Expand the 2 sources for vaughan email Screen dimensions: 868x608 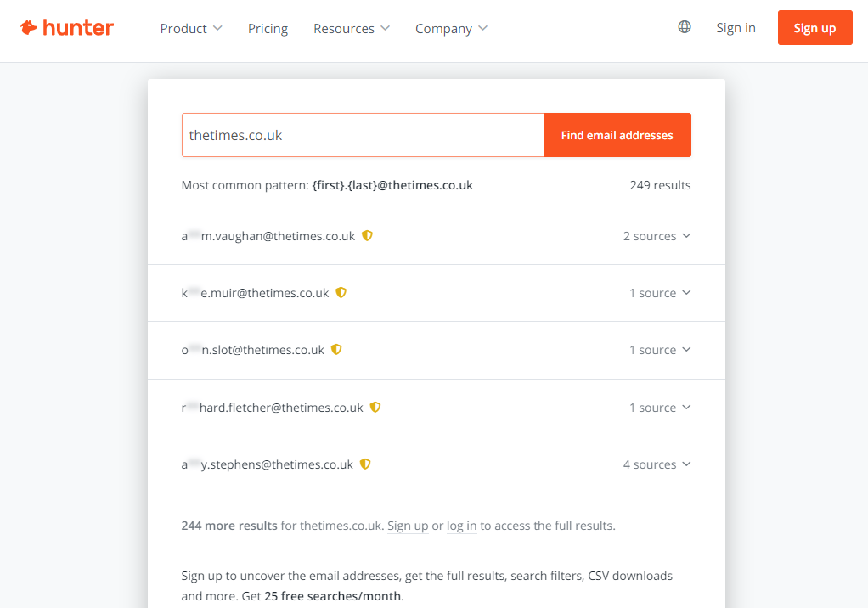pos(657,236)
